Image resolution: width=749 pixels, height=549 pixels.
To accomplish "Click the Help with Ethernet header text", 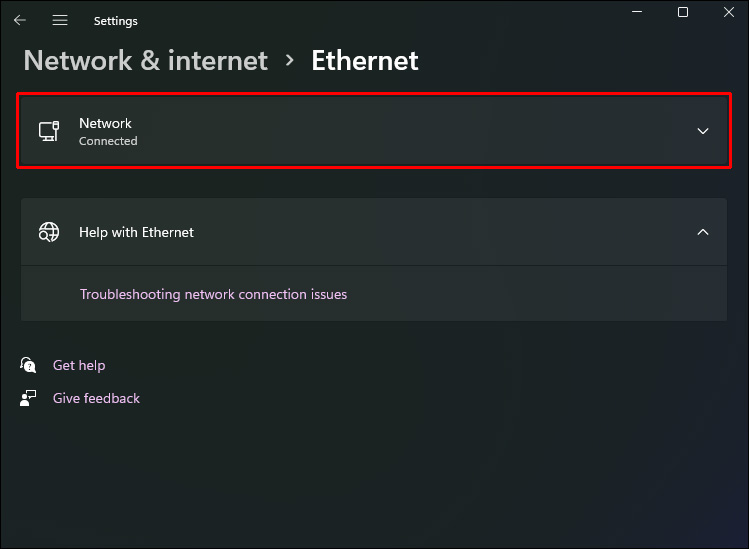I will pos(136,232).
